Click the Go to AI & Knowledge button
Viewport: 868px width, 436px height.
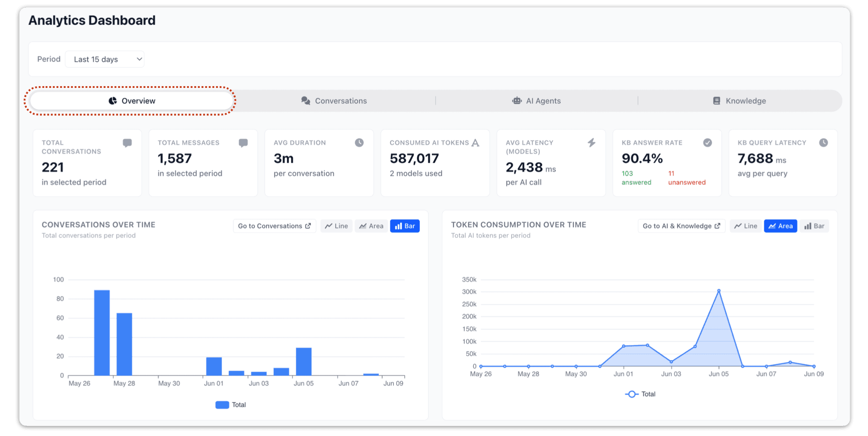[682, 226]
